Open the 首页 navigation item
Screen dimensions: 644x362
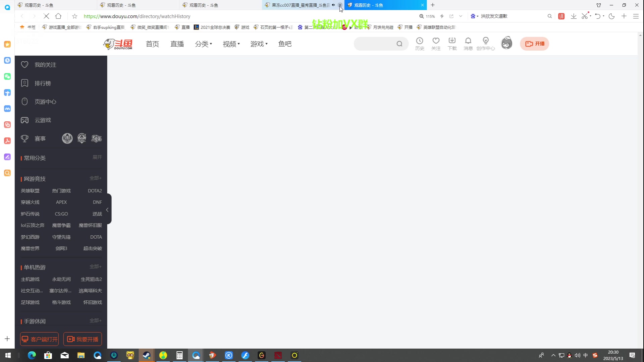(x=152, y=44)
